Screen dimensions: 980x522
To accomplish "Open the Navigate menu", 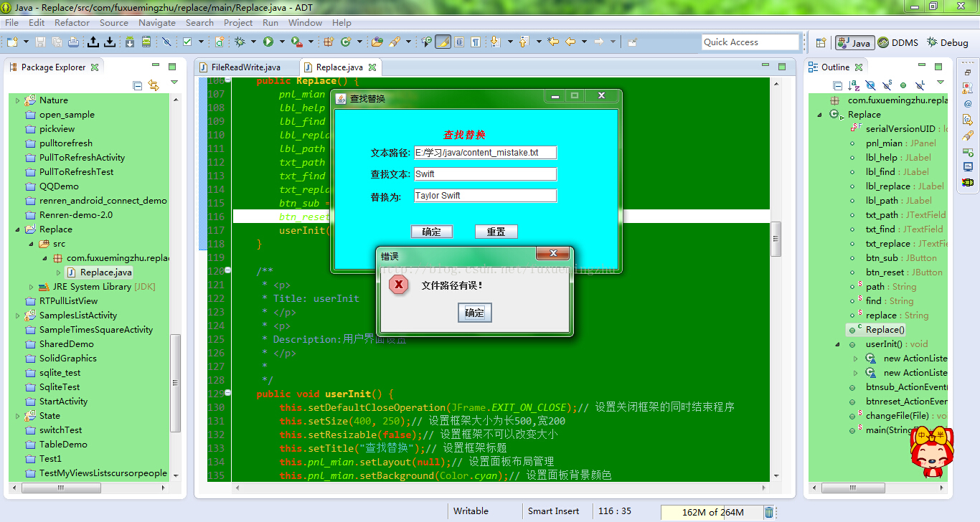I will tap(157, 22).
